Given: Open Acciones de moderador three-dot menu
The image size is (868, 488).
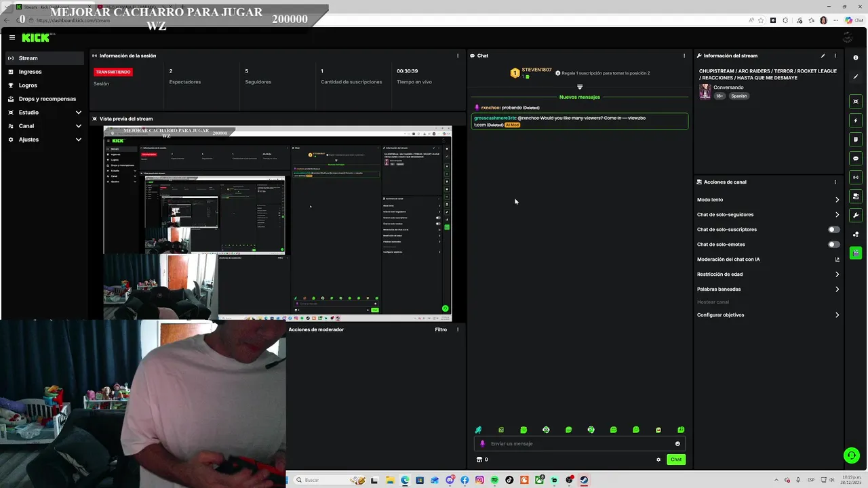Looking at the screenshot, I should pyautogui.click(x=458, y=329).
